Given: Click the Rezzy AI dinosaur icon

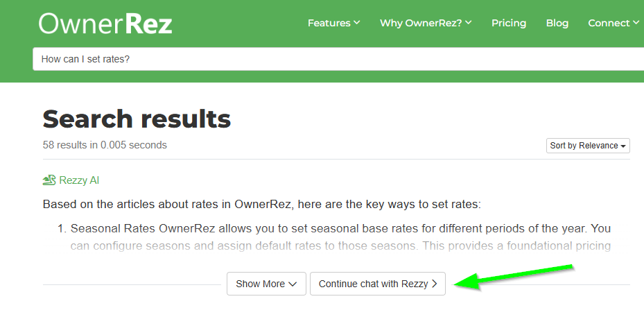Looking at the screenshot, I should coord(49,180).
